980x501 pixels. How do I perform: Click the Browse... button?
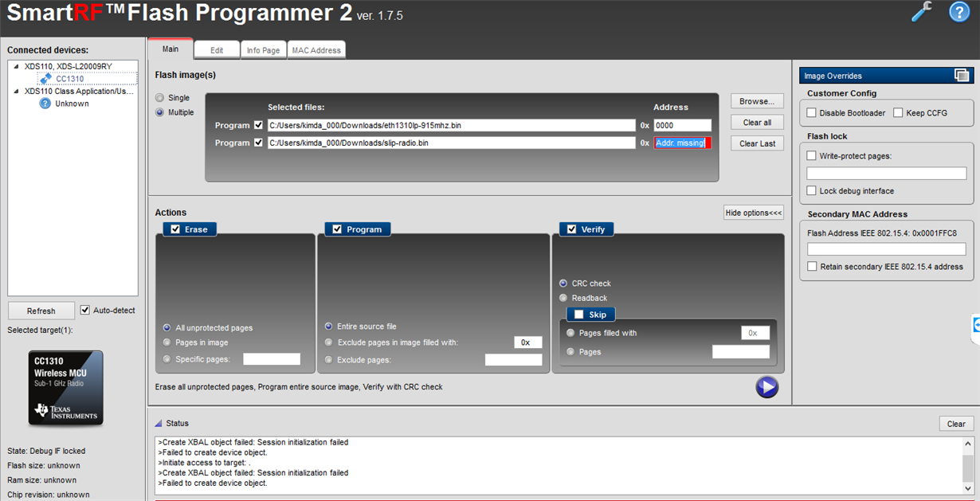[757, 101]
